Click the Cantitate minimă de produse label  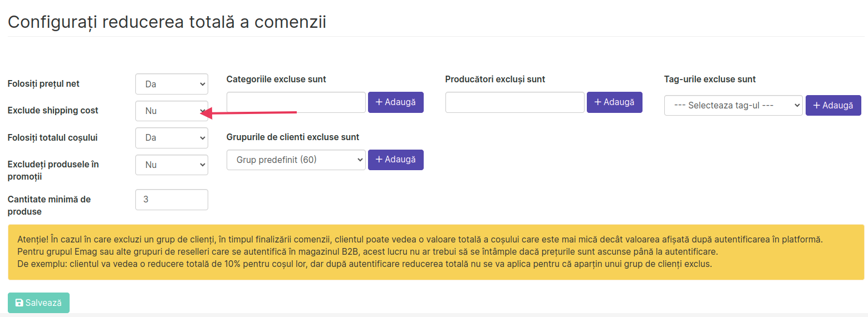click(x=49, y=205)
